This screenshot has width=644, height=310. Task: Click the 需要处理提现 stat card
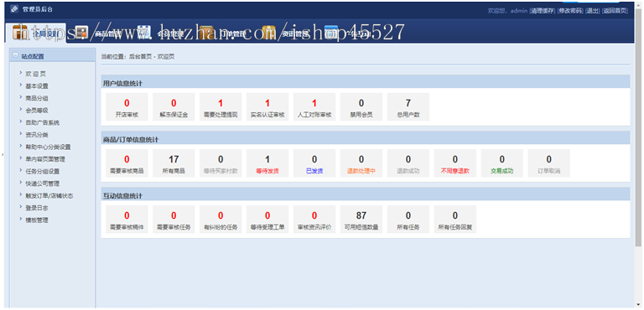point(221,106)
